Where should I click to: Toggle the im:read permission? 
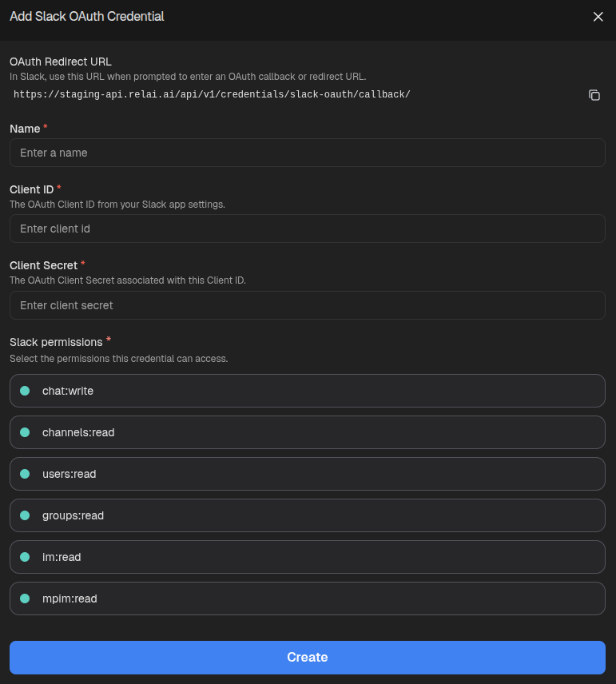click(24, 557)
